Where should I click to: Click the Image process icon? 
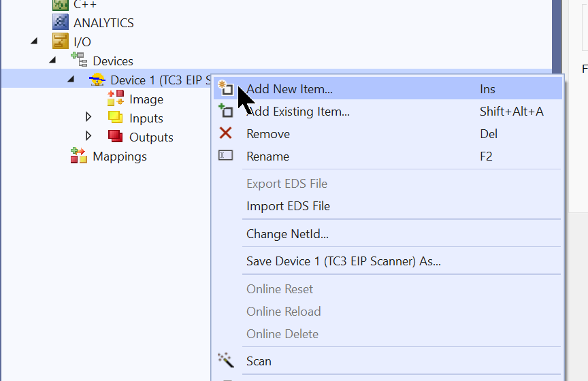coord(116,98)
